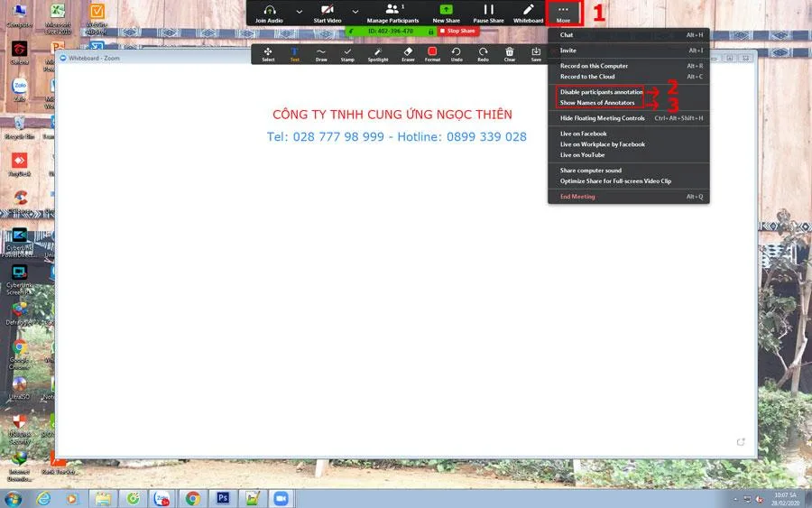The height and width of the screenshot is (508, 812).
Task: Open Manage Participants panel
Action: [x=392, y=13]
